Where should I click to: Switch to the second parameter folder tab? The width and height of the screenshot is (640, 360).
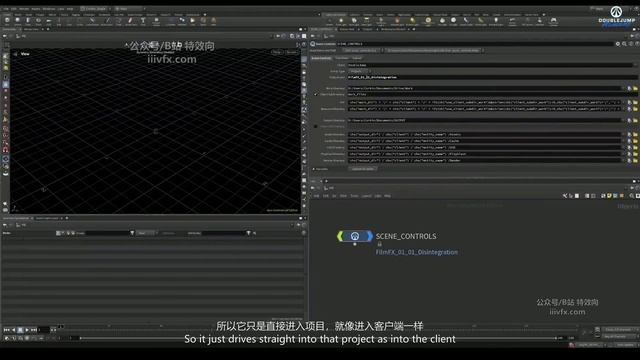tap(342, 58)
